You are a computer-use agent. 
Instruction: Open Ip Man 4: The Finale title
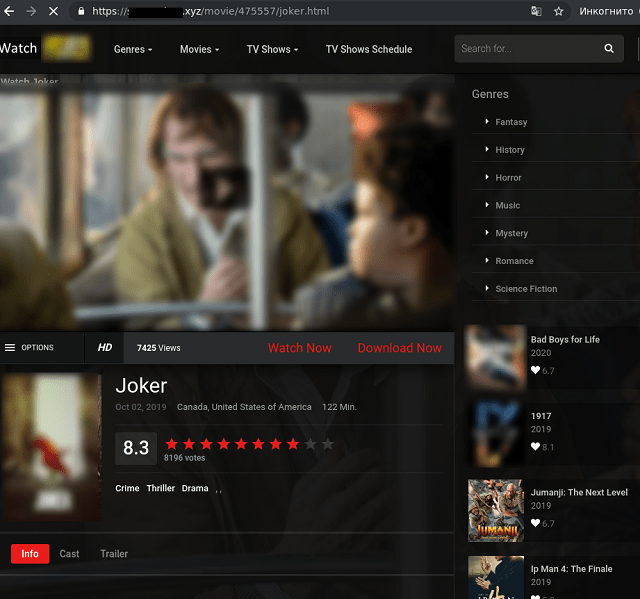[571, 568]
